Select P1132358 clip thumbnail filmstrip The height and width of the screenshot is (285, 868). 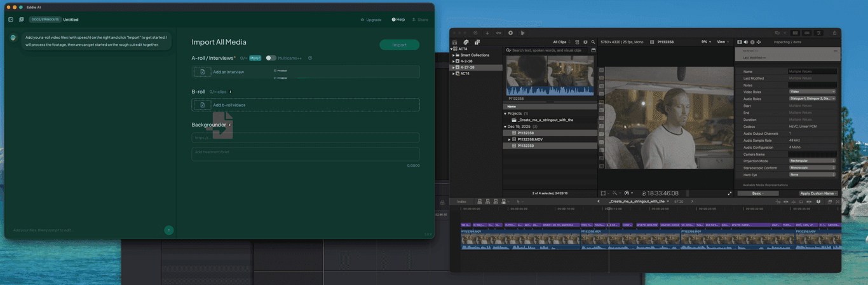point(550,74)
